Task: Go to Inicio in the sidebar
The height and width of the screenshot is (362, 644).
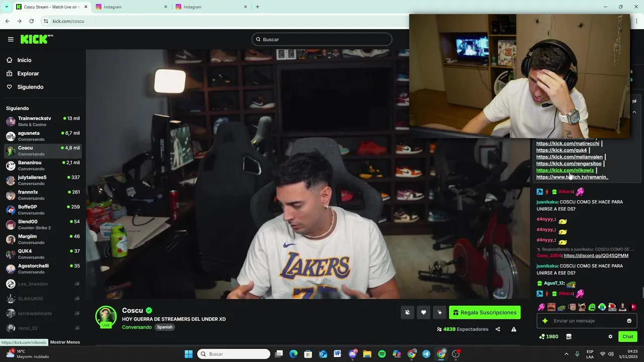Action: pyautogui.click(x=24, y=60)
